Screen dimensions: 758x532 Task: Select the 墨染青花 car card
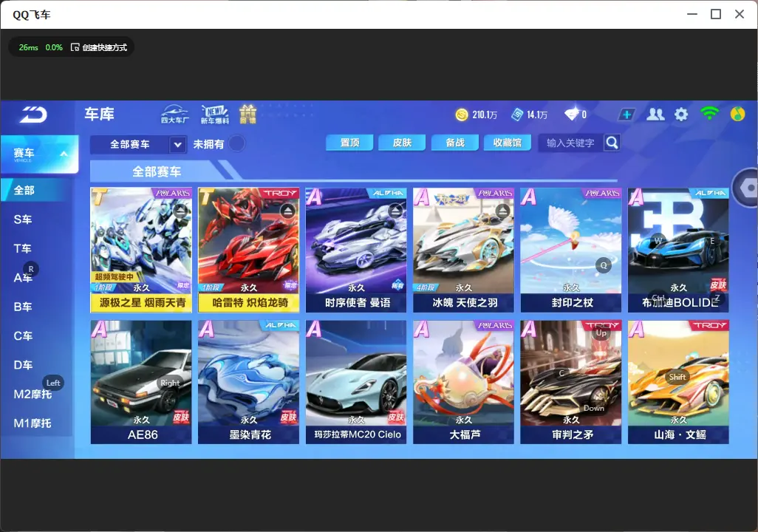click(248, 382)
